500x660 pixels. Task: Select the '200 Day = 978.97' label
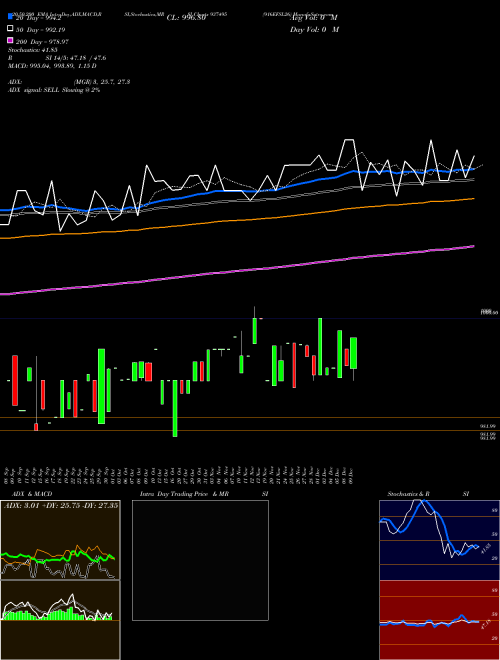[x=42, y=42]
